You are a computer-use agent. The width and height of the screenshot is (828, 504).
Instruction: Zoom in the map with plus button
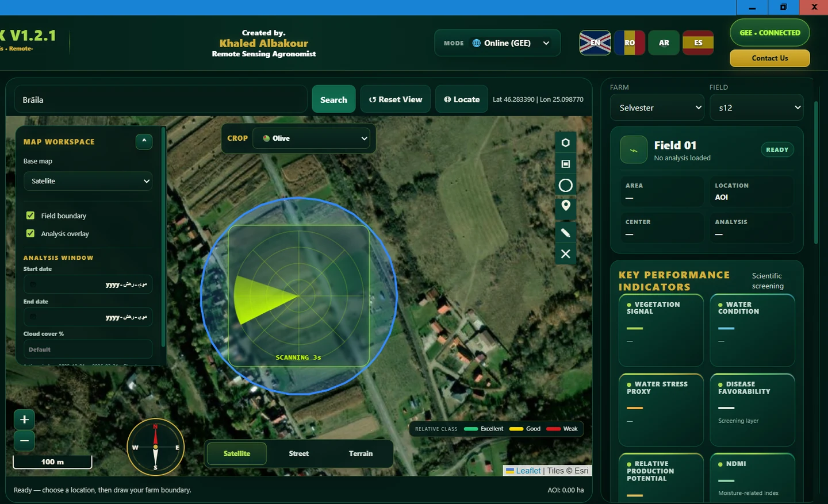pyautogui.click(x=24, y=420)
